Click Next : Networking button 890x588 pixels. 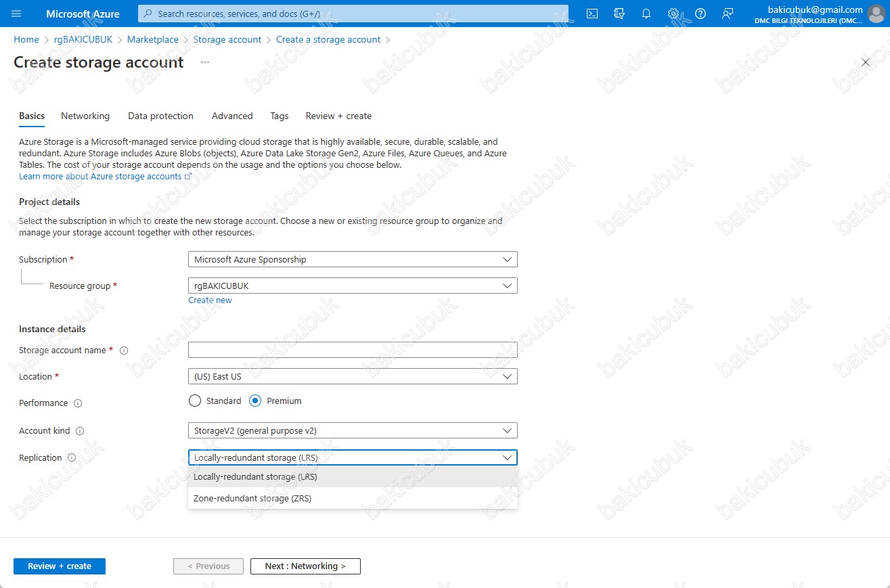pos(305,566)
